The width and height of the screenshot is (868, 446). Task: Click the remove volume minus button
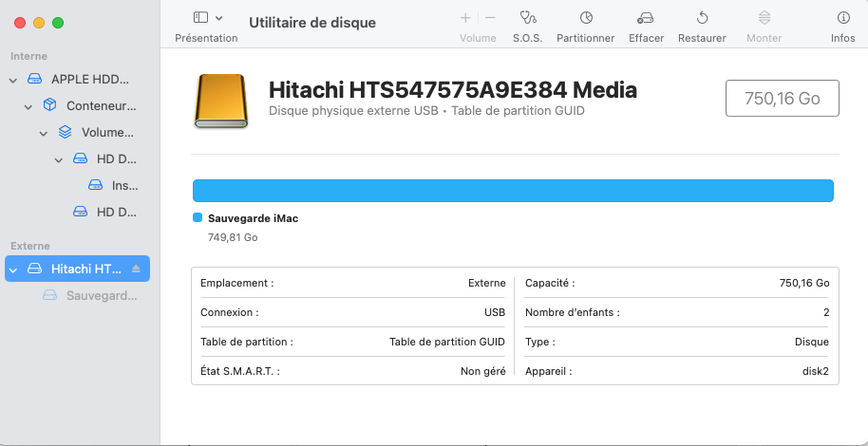[490, 18]
